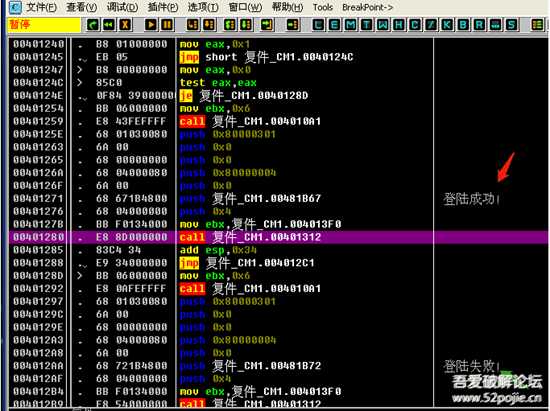Open the 窗口(W) menu
This screenshot has width=550, height=411.
(245, 7)
